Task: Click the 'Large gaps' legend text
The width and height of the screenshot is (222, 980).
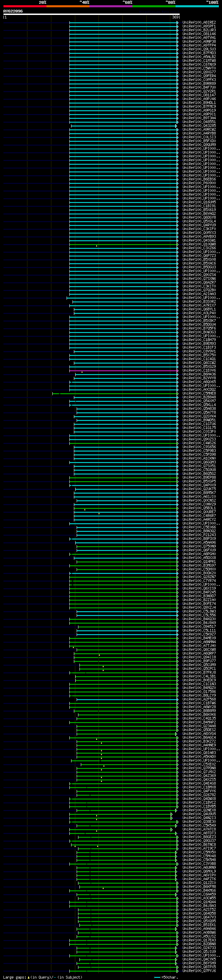Action: click(15, 977)
